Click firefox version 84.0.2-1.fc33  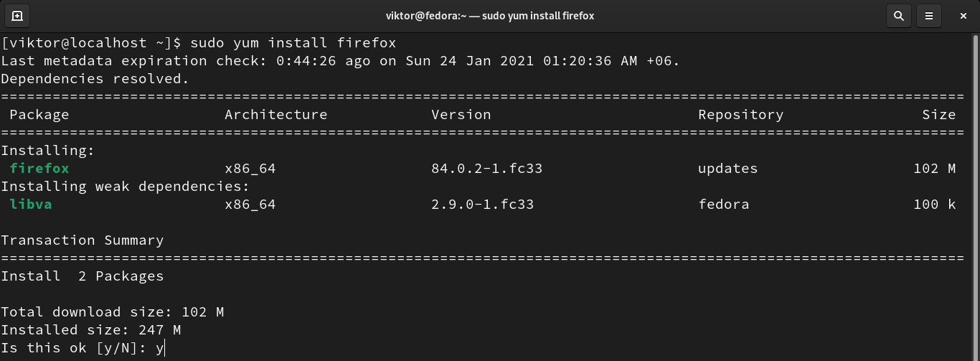486,169
